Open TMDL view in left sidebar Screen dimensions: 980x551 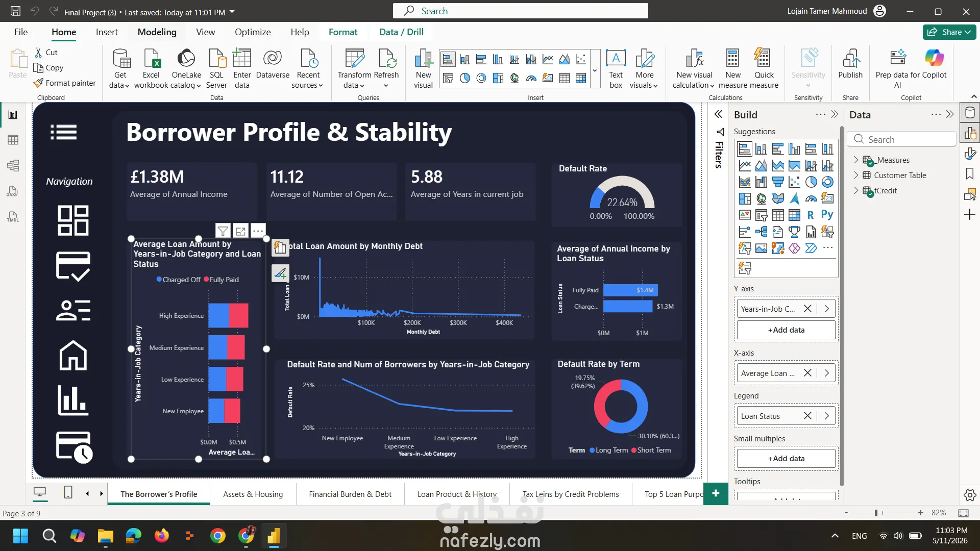pos(13,217)
